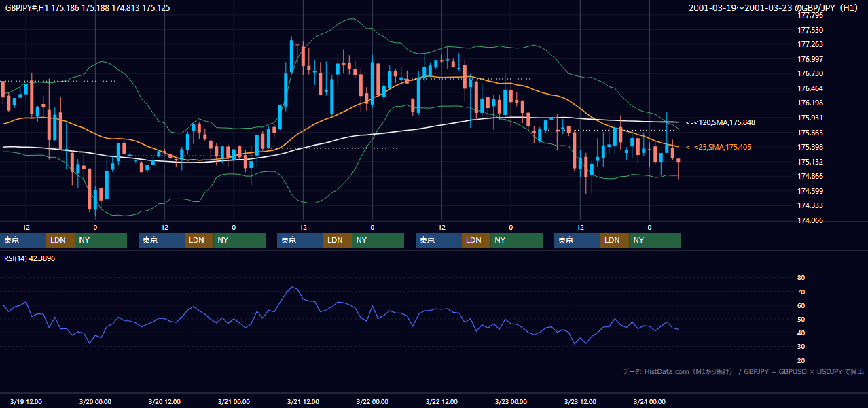Image resolution: width=868 pixels, height=408 pixels.
Task: Click the 3/21 00:00 date label
Action: pos(234,401)
